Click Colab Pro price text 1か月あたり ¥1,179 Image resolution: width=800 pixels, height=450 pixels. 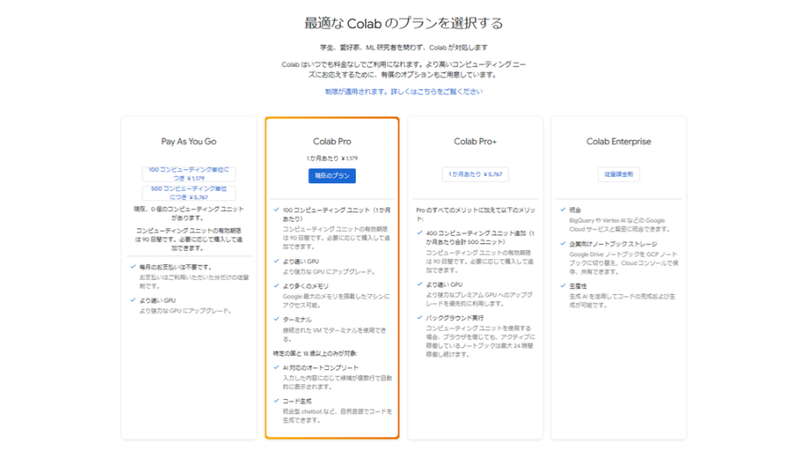332,158
